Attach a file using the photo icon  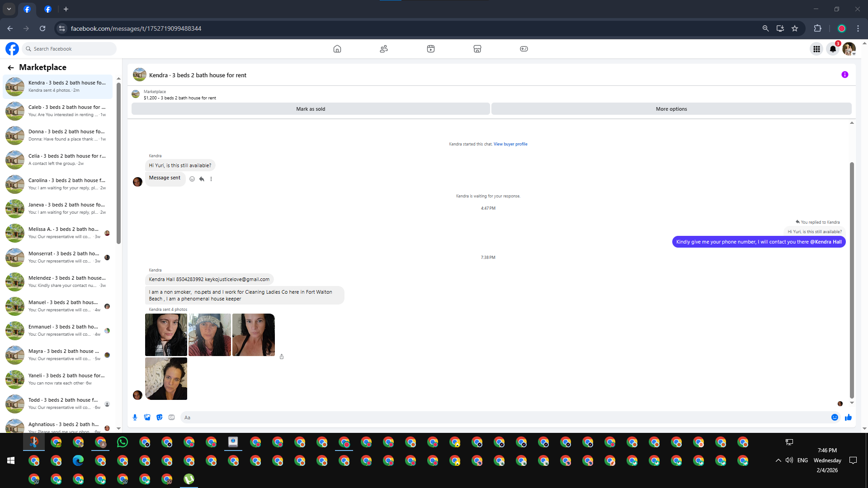147,418
